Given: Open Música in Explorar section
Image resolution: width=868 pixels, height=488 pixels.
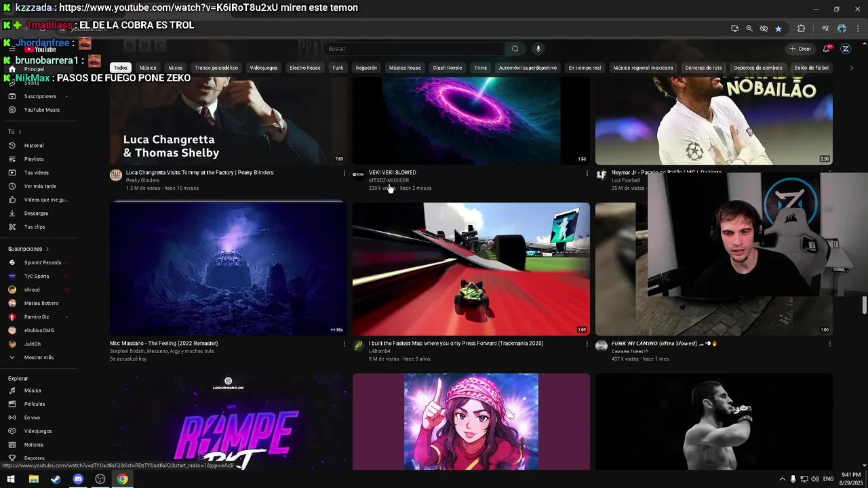Looking at the screenshot, I should click(33, 390).
